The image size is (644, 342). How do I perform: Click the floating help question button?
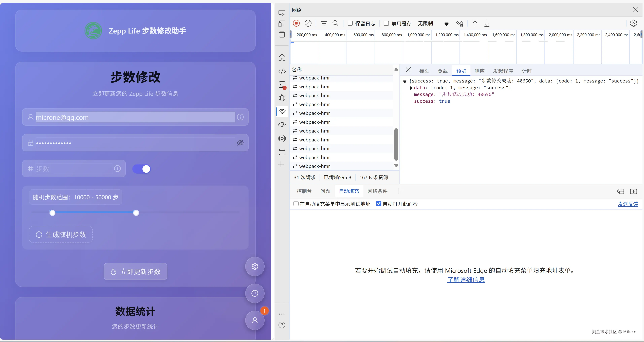[x=254, y=294]
